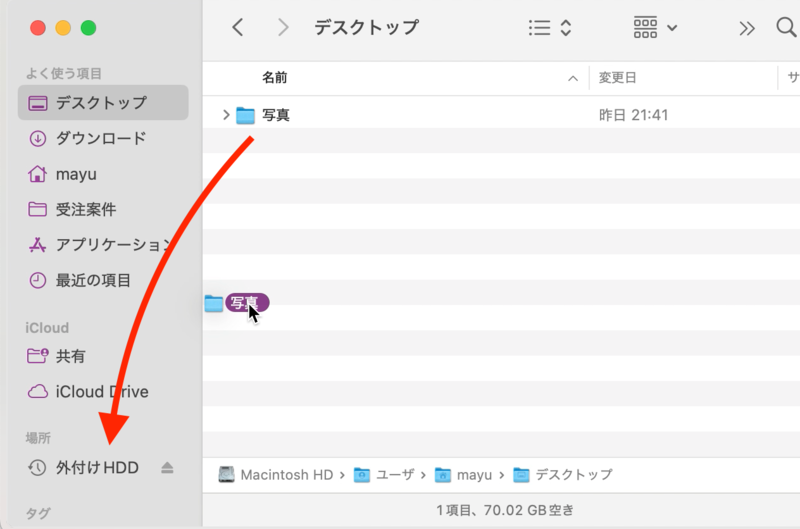The width and height of the screenshot is (800, 529).
Task: Expand the 写真 folder disclosure arrow
Action: coord(226,115)
